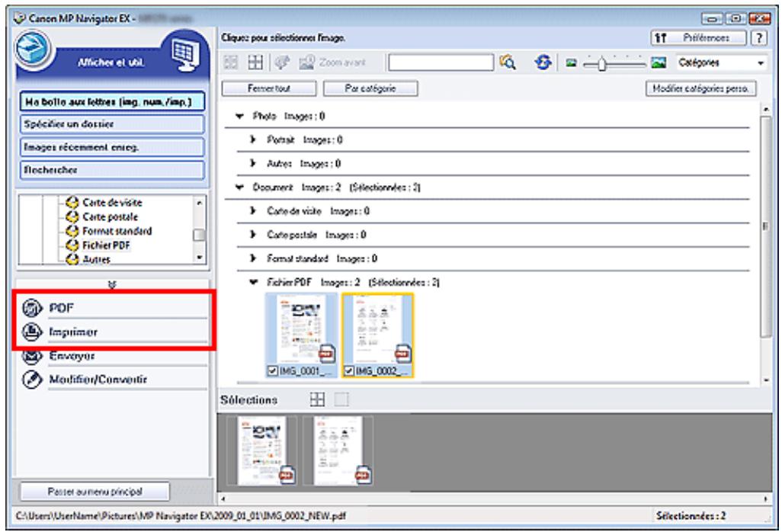
Task: Click the Préférences button
Action: [x=698, y=37]
